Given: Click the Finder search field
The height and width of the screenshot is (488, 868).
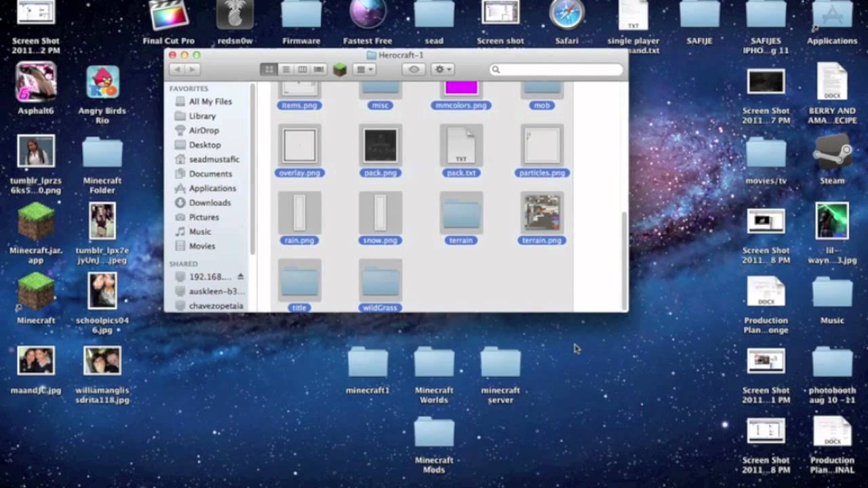Looking at the screenshot, I should coord(557,69).
